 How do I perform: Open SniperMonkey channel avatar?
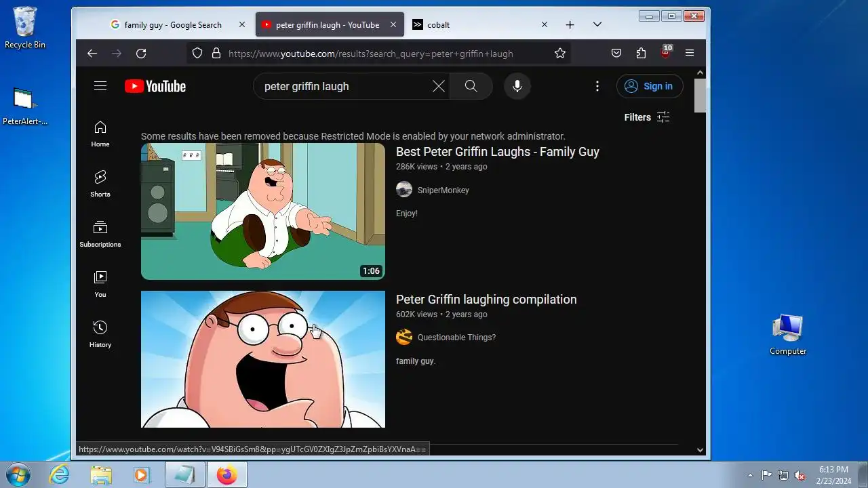(404, 190)
